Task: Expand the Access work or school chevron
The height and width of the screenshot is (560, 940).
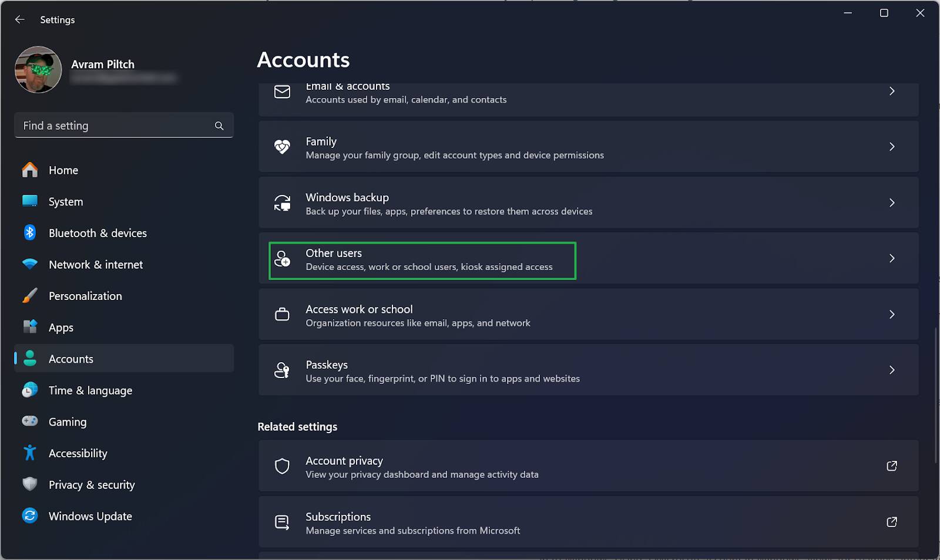Action: pyautogui.click(x=891, y=315)
